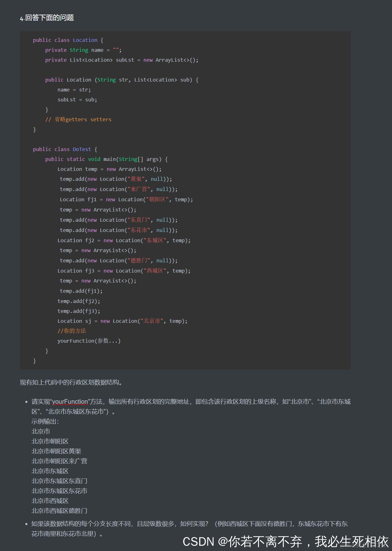
Task: Click the second bullet starting "如果该数据结构的每个分支长度不同"
Action: [189, 529]
